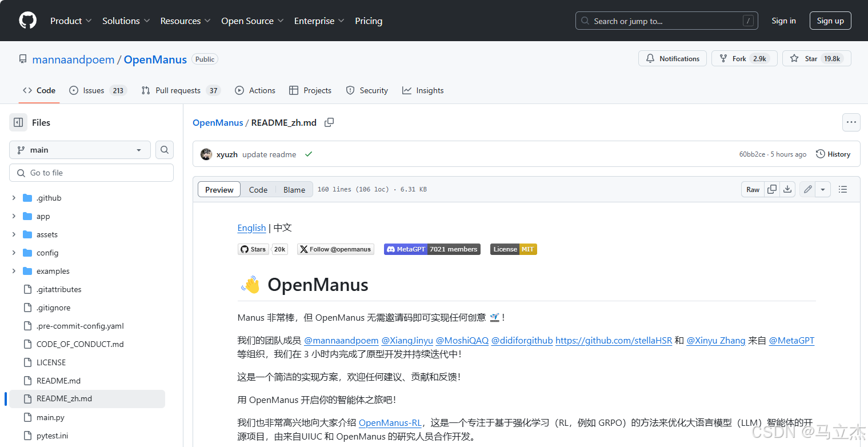Open the Enterprise menu dropdown
Viewport: 868px width, 447px height.
319,21
